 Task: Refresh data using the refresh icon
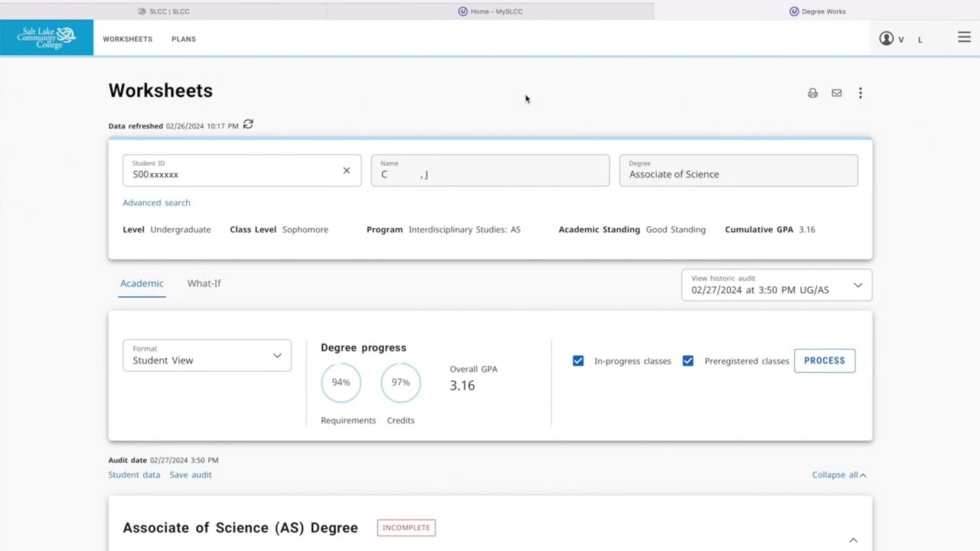tap(248, 125)
